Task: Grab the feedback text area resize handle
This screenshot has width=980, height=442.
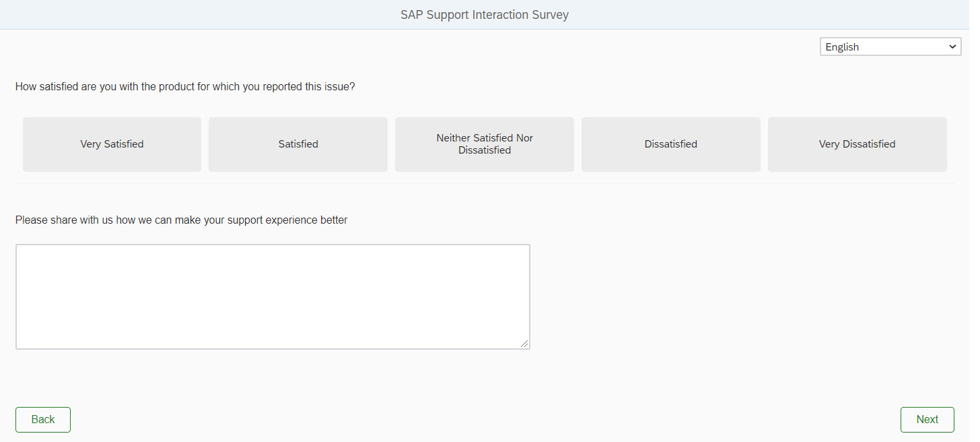Action: (x=524, y=344)
